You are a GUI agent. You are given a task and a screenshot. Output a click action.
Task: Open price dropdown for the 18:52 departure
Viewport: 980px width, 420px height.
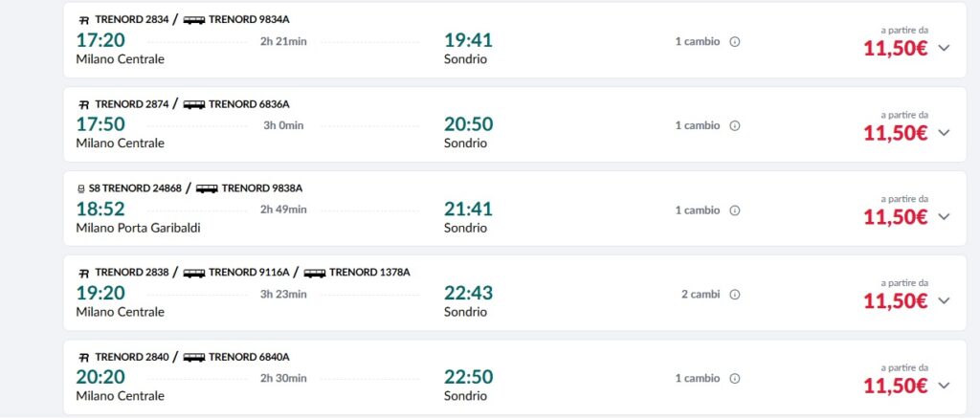point(944,216)
